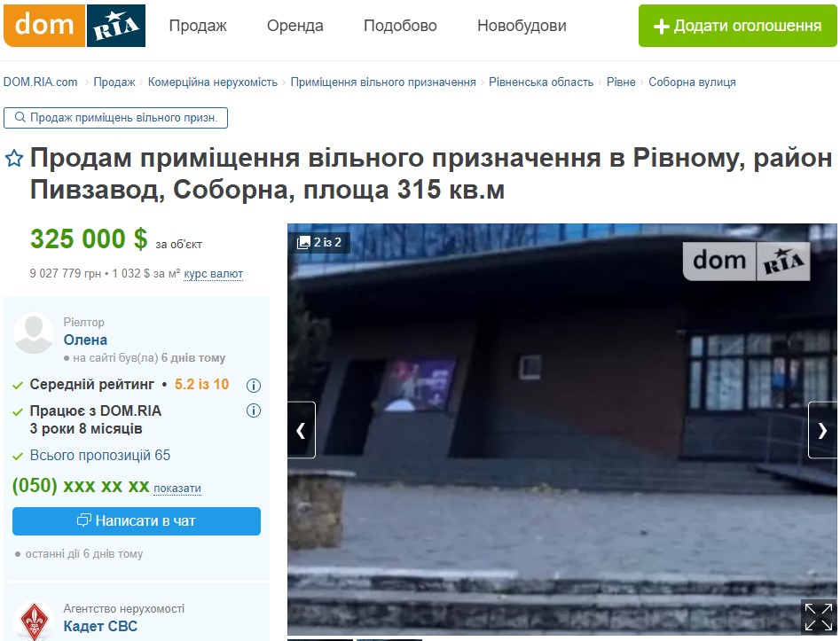Open the Подобово menu
Image resolution: width=840 pixels, height=641 pixels.
400,26
